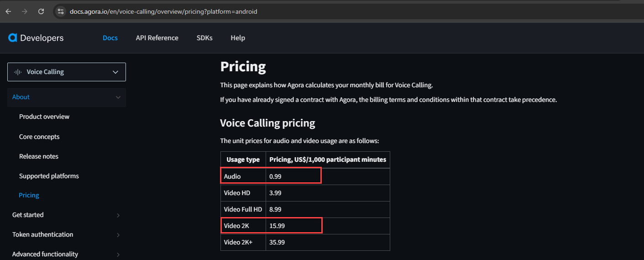Image resolution: width=644 pixels, height=260 pixels.
Task: Reload the page with the refresh icon
Action: click(x=41, y=11)
